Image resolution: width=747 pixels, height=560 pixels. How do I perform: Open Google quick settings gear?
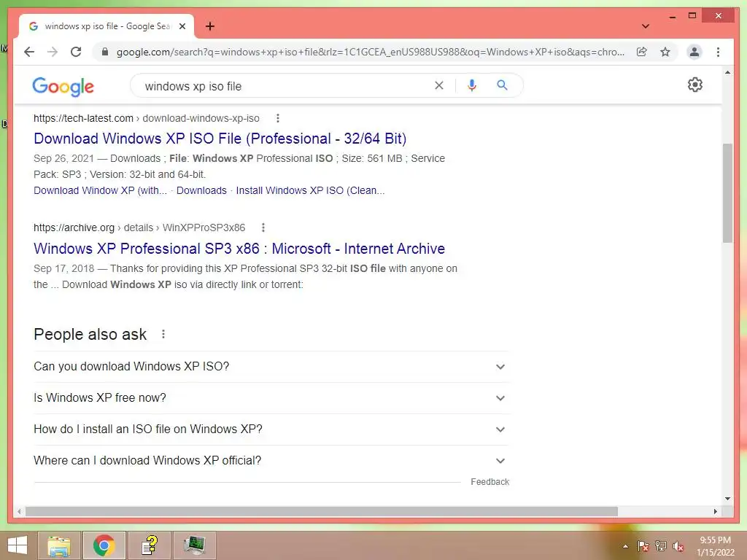695,85
